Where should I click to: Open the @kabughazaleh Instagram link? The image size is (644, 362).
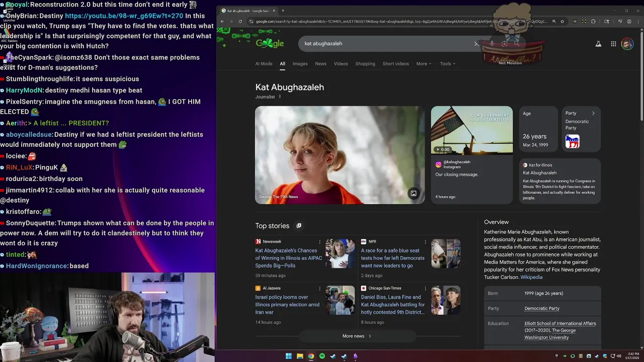[456, 162]
